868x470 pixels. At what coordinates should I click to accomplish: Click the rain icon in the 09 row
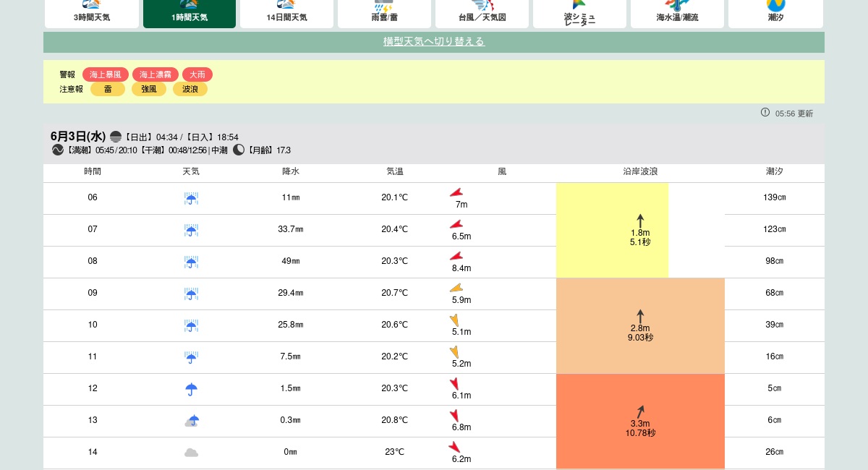[191, 294]
